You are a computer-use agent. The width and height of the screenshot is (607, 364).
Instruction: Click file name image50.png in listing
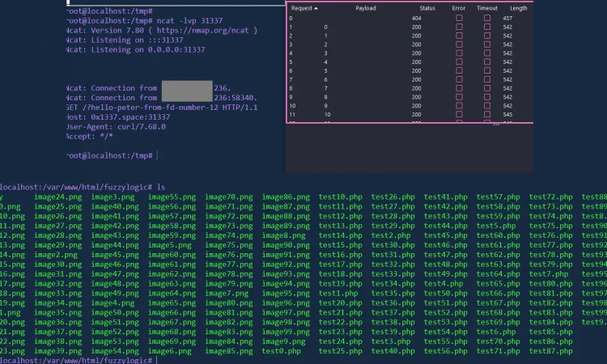pos(115,312)
